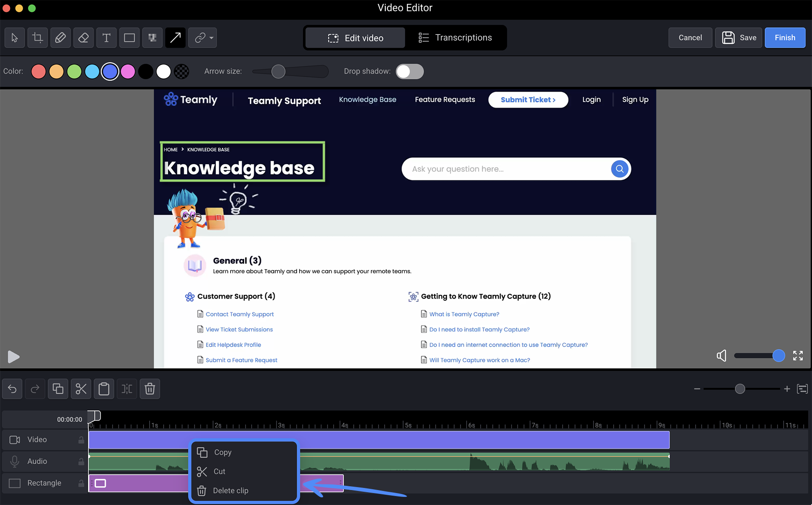Choose the Rectangle shape tool
The width and height of the screenshot is (812, 505).
coord(130,38)
